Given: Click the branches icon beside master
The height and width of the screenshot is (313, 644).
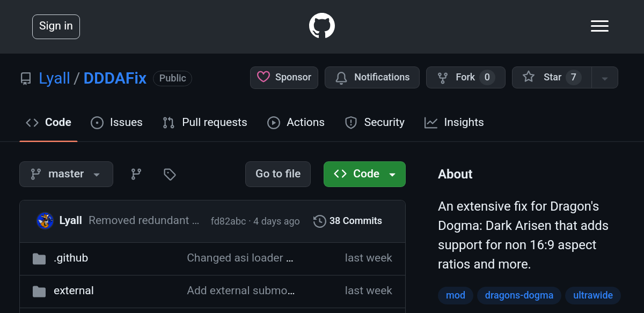Looking at the screenshot, I should (136, 174).
